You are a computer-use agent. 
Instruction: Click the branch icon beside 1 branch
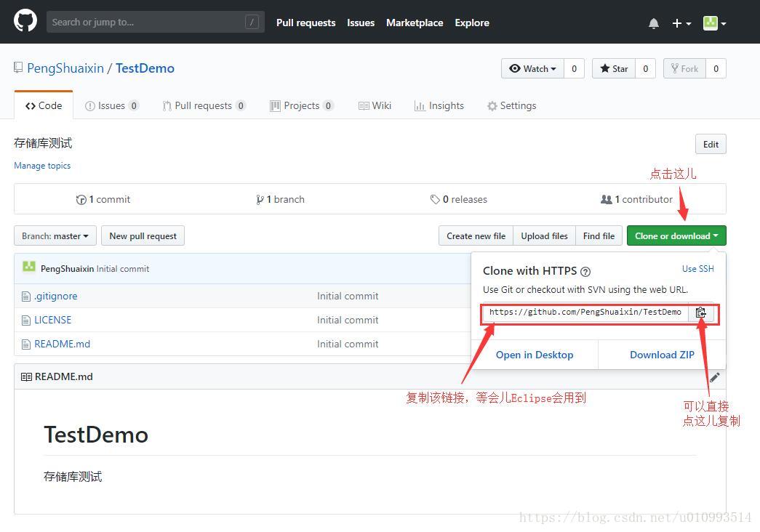click(x=260, y=200)
